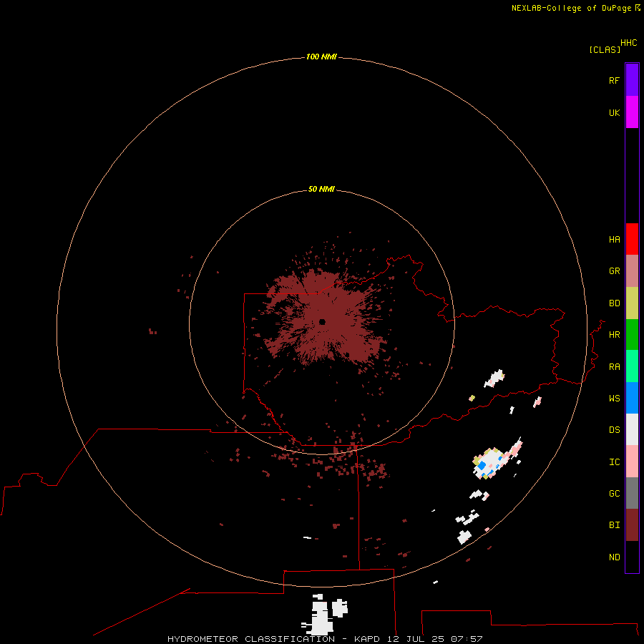Click the GC gray legend swatch
Screen dimensions: 644x644
(632, 493)
